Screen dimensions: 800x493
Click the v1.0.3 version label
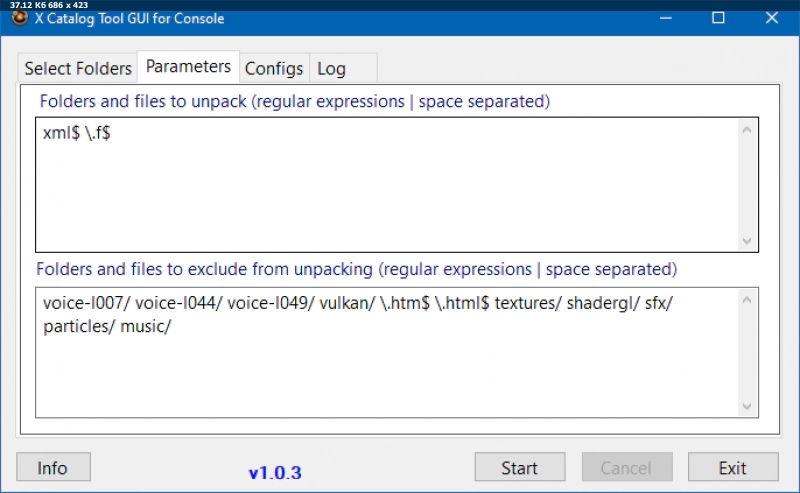coord(275,472)
